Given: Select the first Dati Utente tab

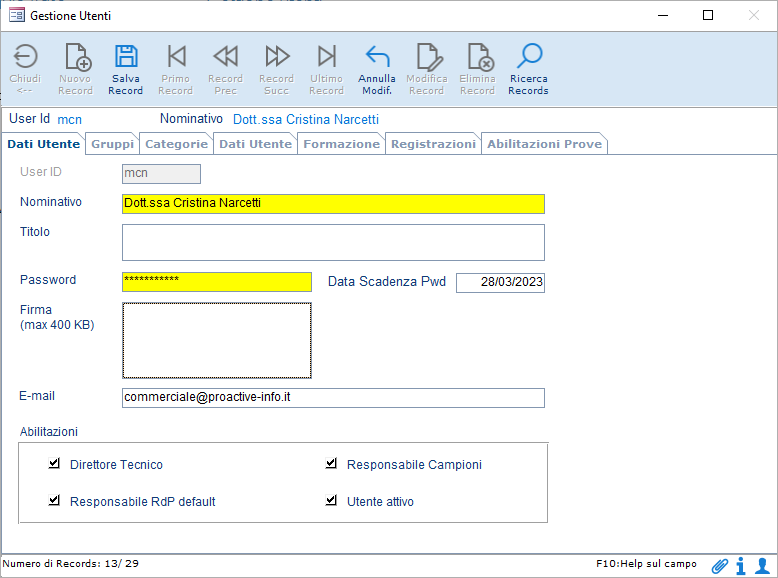Looking at the screenshot, I should [x=44, y=144].
